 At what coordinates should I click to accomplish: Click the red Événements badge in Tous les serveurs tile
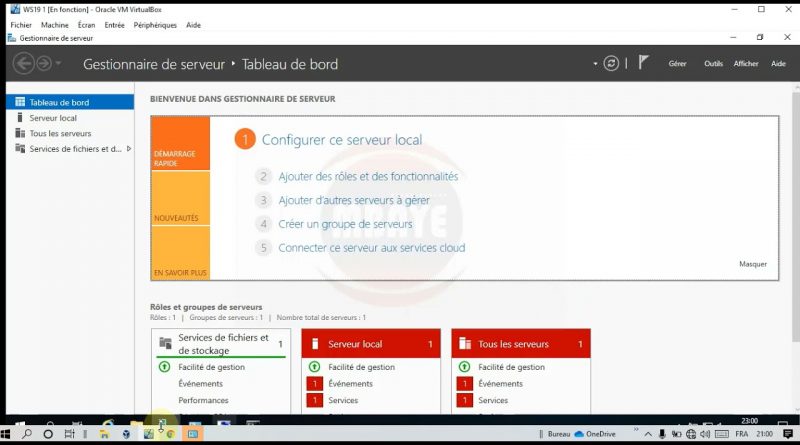465,383
